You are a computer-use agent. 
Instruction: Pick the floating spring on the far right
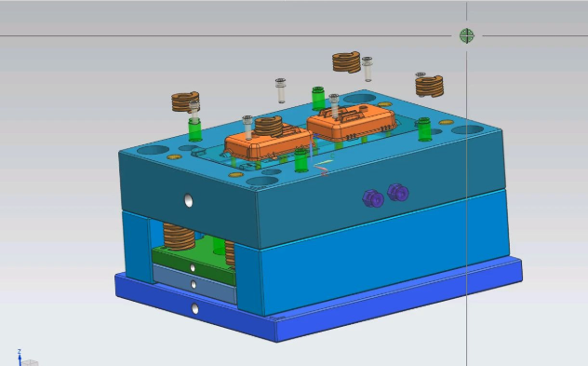(x=430, y=87)
